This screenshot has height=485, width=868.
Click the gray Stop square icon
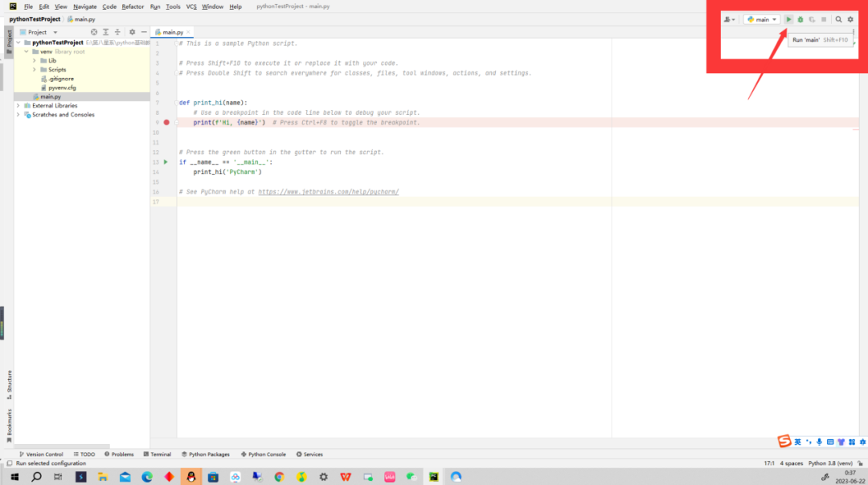coord(824,19)
